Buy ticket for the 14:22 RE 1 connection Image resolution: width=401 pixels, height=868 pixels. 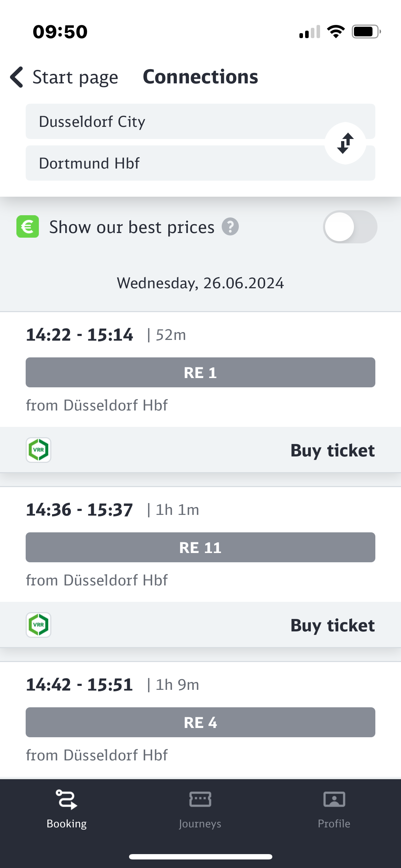click(332, 450)
